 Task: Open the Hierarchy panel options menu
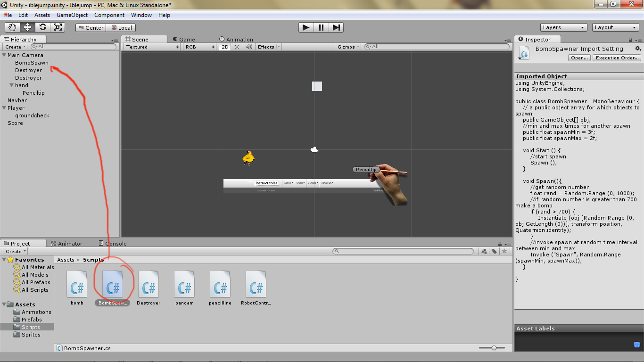[115, 41]
